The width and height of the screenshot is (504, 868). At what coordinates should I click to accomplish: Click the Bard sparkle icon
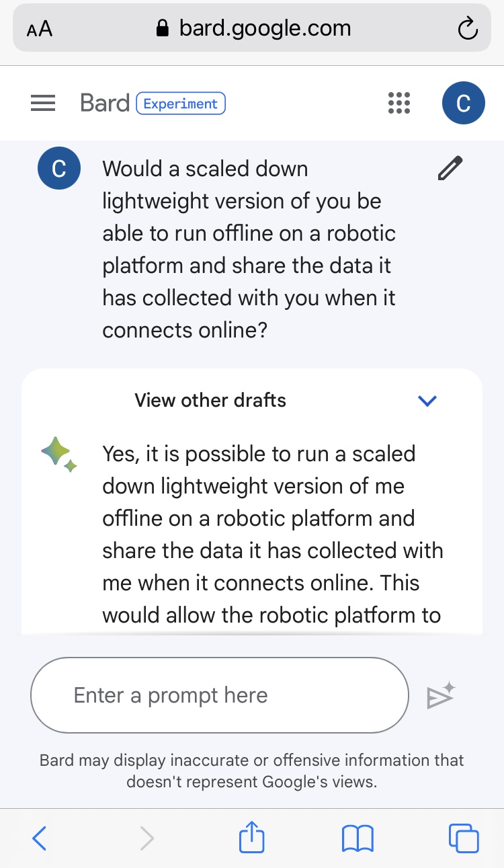pyautogui.click(x=58, y=453)
